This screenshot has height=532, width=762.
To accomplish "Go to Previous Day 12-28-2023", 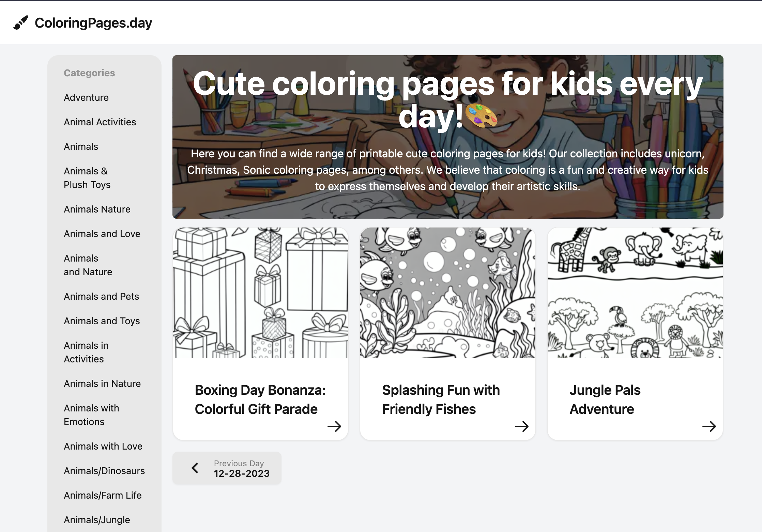I will point(241,469).
